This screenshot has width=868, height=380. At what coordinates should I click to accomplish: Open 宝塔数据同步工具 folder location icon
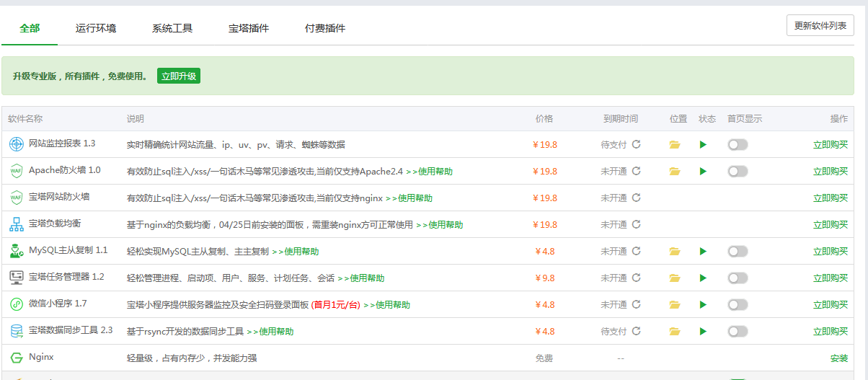(675, 331)
